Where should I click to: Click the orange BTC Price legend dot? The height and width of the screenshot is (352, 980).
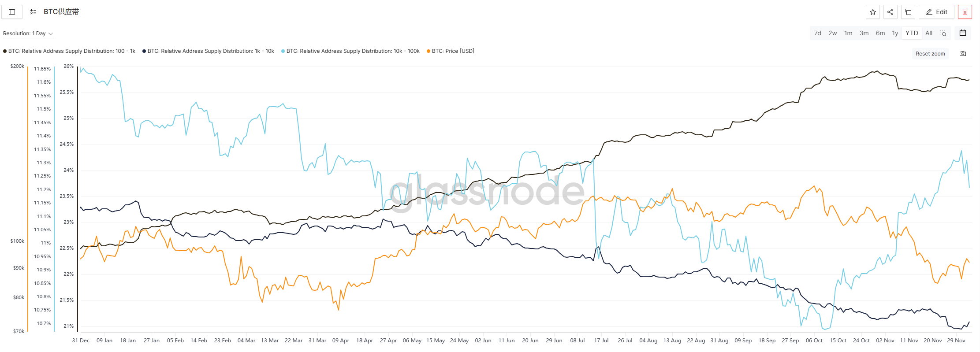[429, 51]
